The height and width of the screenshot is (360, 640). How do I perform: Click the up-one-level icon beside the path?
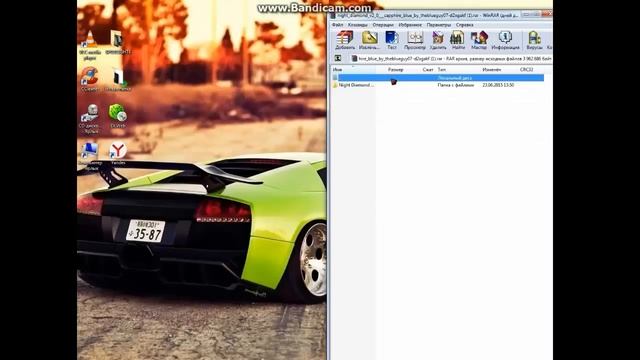(x=338, y=59)
